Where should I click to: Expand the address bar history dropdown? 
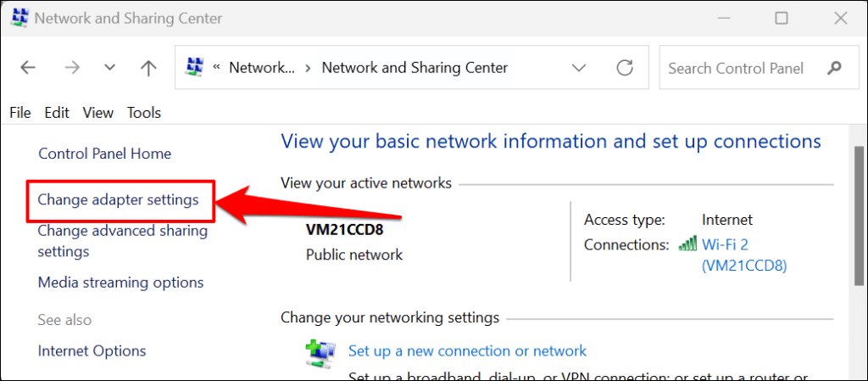[x=580, y=68]
